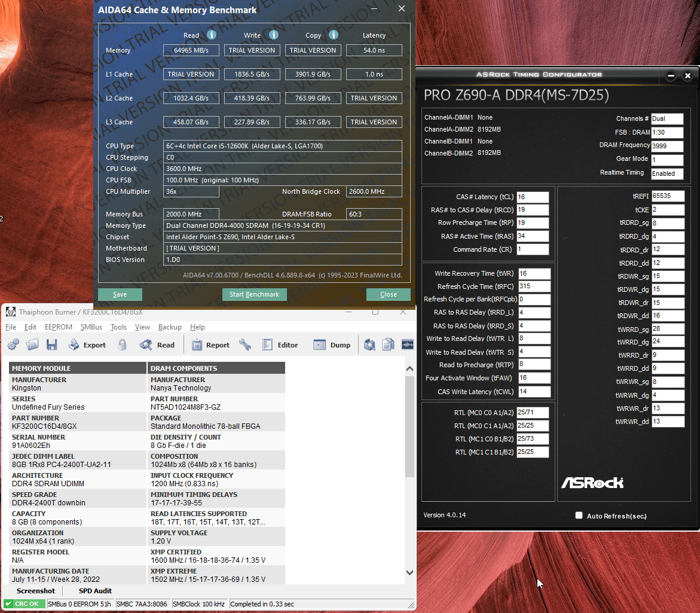Viewport: 700px width, 613px height.
Task: Open the File menu in Thaiphoon Burner
Action: point(11,327)
